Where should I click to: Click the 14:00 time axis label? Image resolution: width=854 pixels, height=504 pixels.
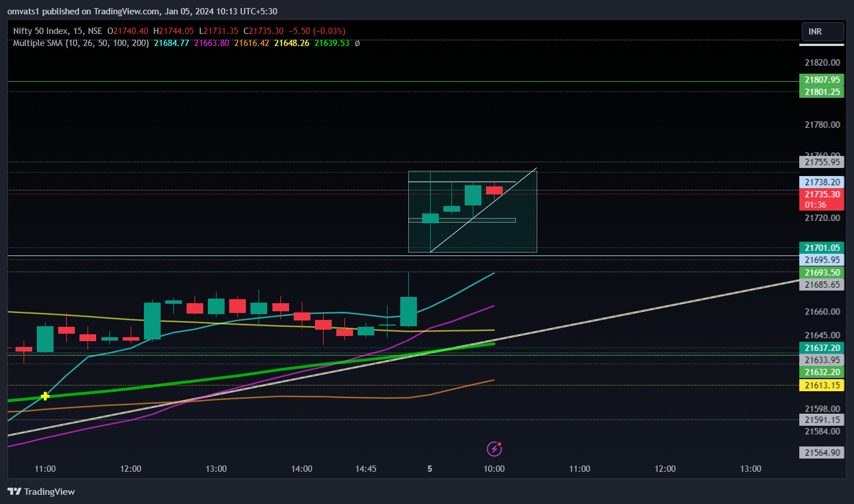[302, 469]
